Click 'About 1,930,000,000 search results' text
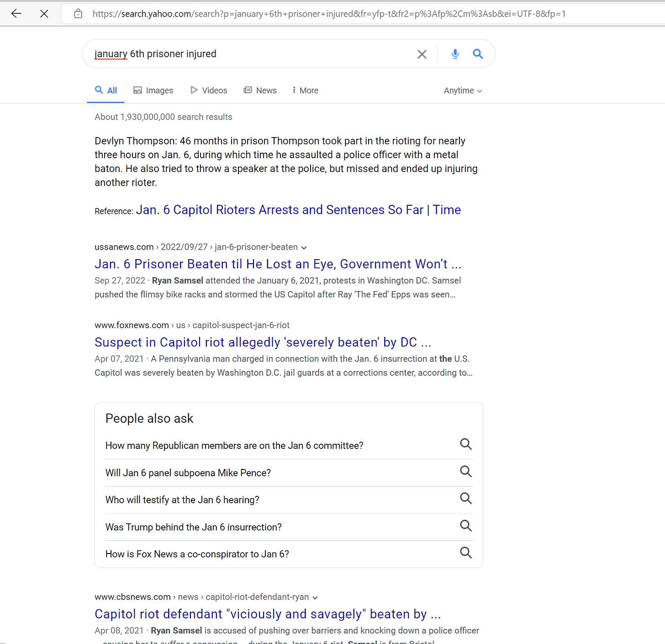Screen dimensions: 665x644 click(163, 117)
